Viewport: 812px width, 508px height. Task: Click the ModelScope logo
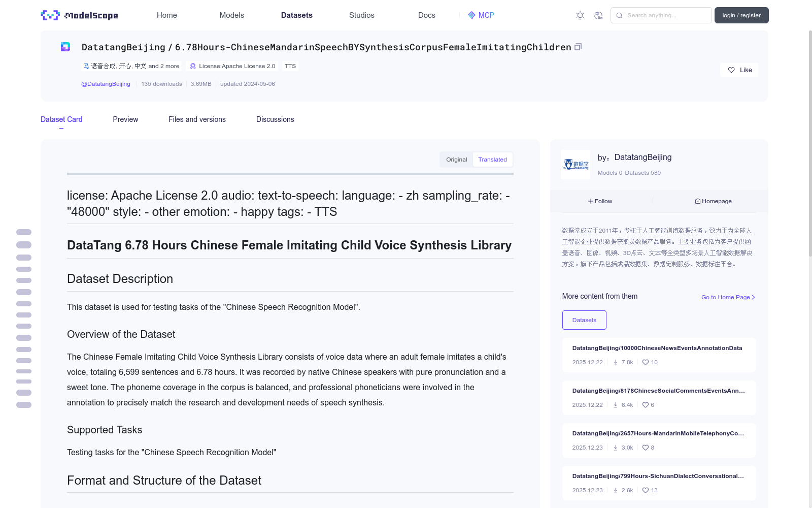click(x=79, y=15)
